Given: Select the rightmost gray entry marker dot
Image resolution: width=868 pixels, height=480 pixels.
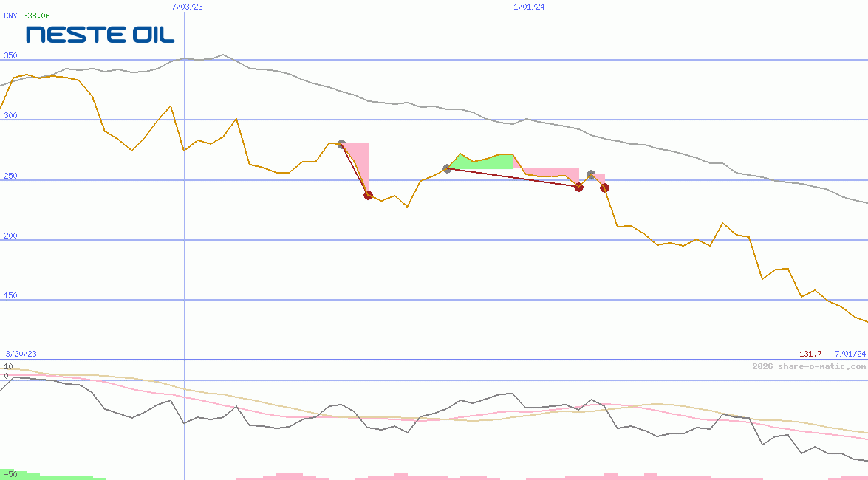Looking at the screenshot, I should pos(590,175).
